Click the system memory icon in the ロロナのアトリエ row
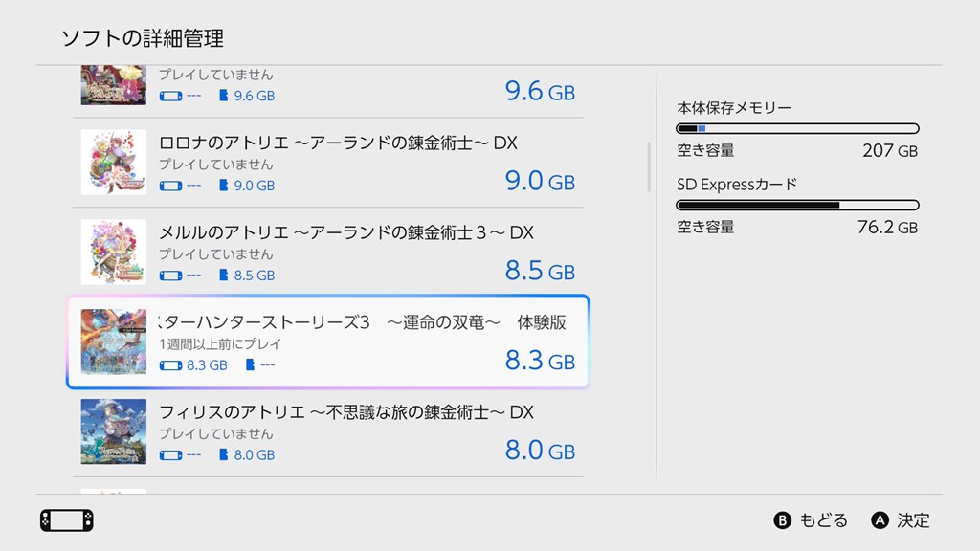This screenshot has height=551, width=980. tap(170, 186)
